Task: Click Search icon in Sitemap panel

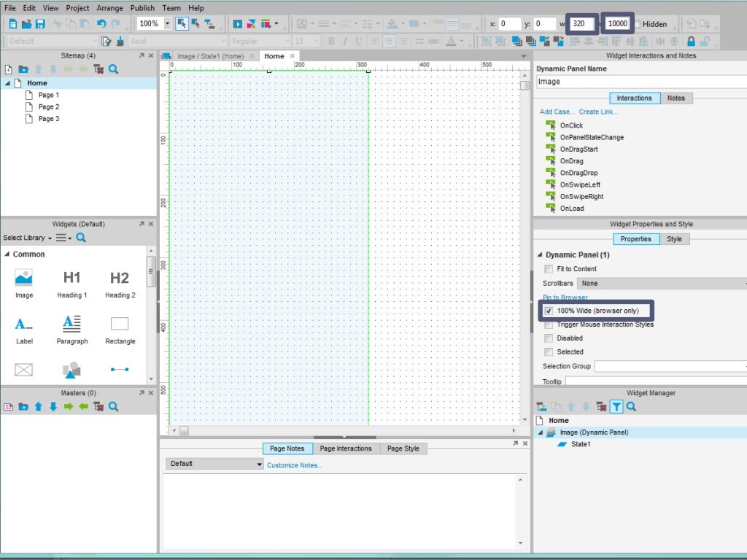Action: tap(113, 69)
